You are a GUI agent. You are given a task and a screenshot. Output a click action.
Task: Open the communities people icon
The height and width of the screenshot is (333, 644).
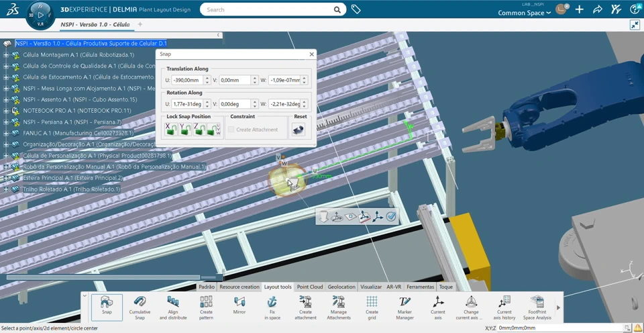click(616, 9)
